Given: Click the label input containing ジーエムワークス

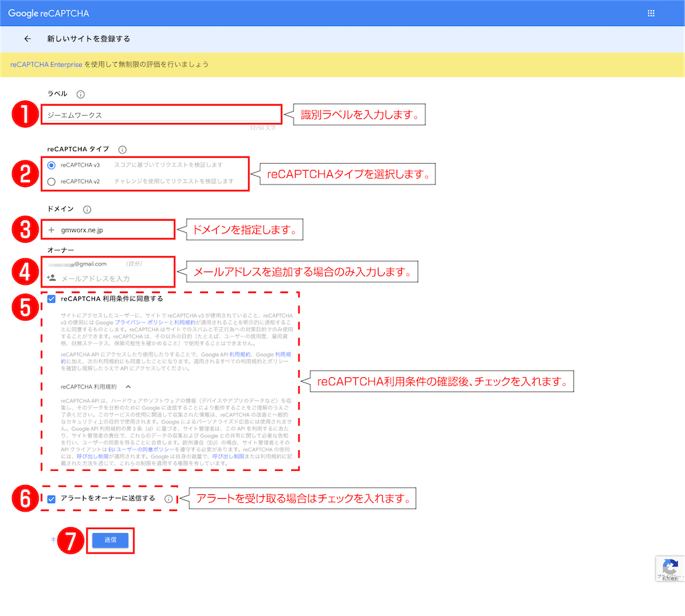Looking at the screenshot, I should (x=161, y=115).
